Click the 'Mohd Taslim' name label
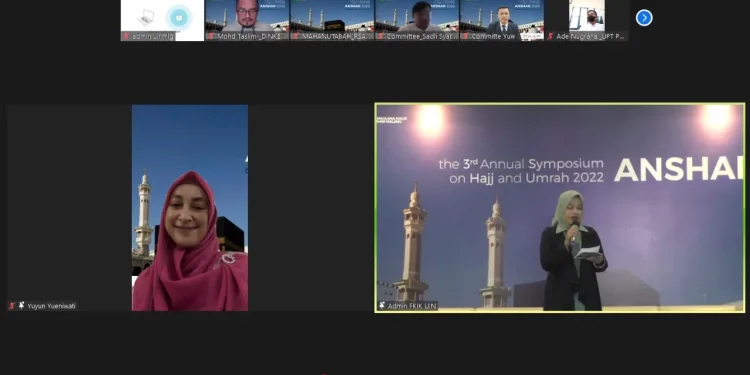 coord(253,36)
